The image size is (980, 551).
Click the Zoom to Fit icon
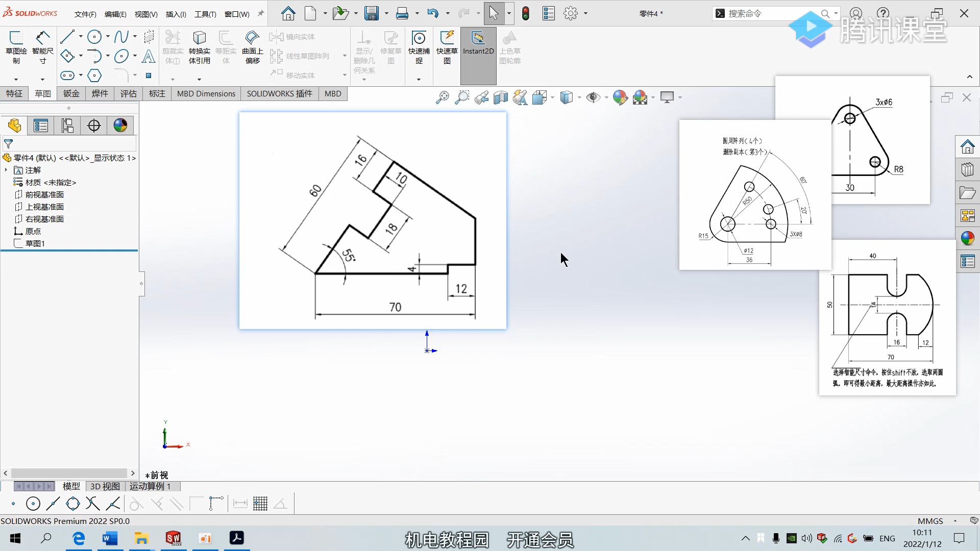pyautogui.click(x=442, y=97)
